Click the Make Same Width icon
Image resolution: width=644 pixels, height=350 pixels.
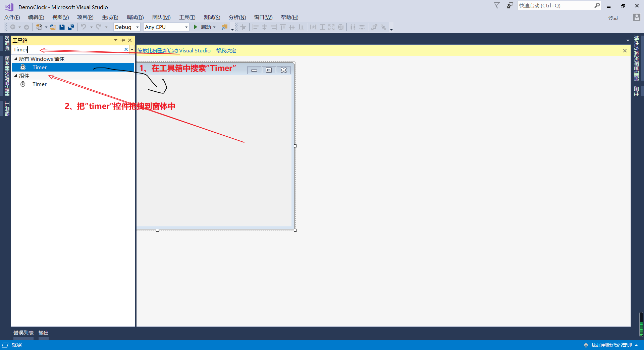pos(313,27)
